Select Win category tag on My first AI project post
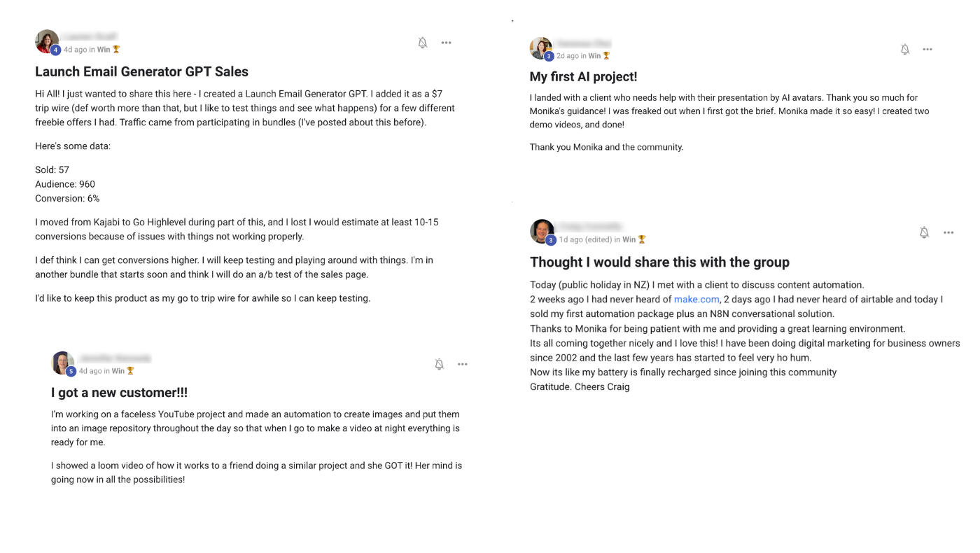 (x=594, y=56)
